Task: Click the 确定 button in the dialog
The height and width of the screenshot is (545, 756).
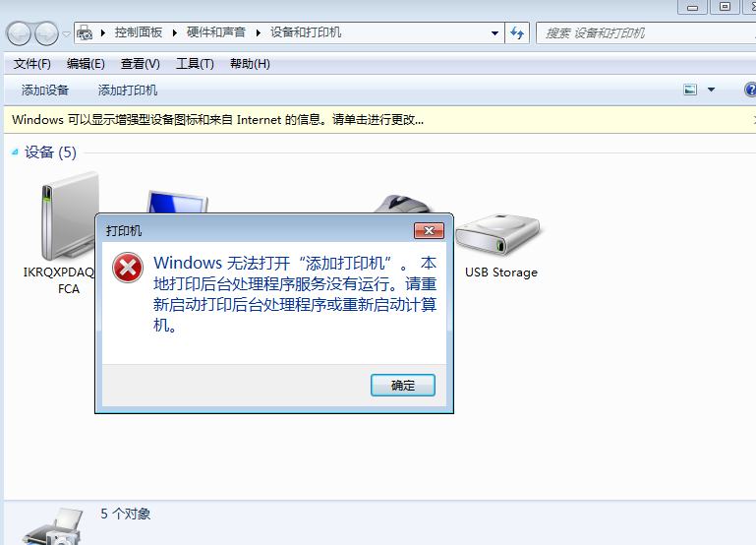Action: click(x=403, y=386)
